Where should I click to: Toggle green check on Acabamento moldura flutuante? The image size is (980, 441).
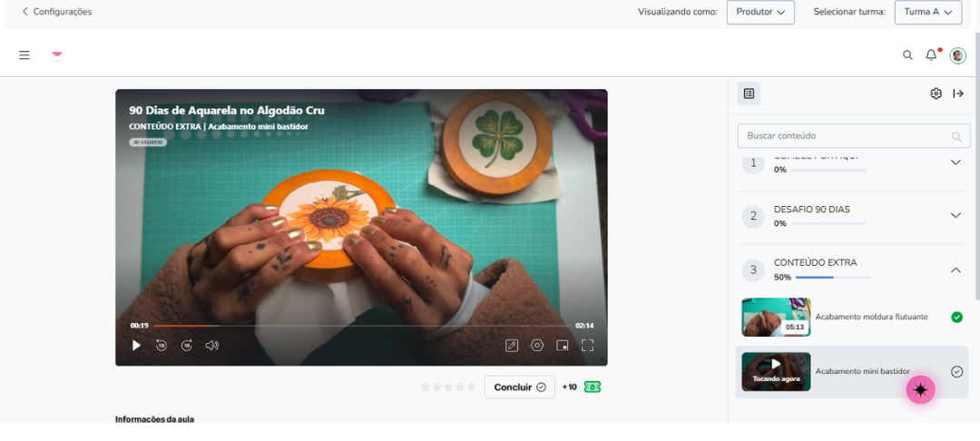tap(957, 318)
